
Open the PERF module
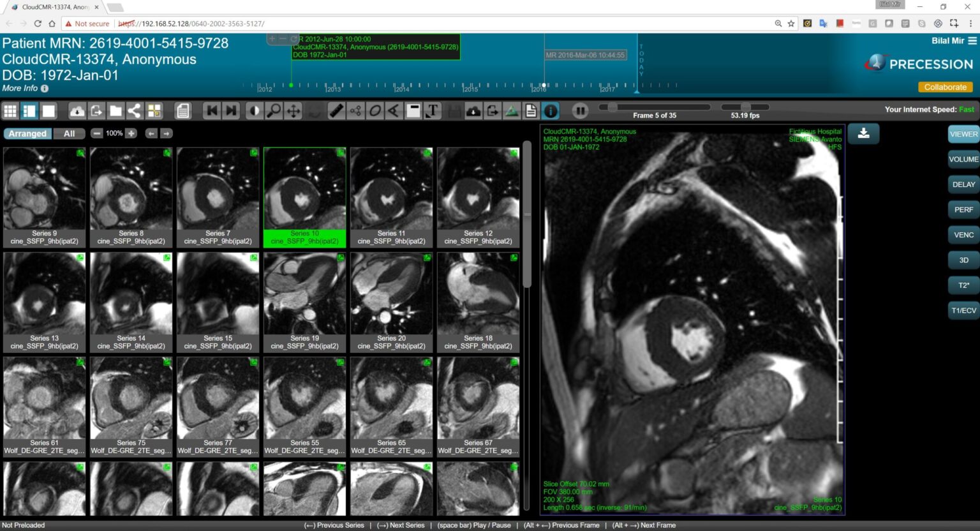coord(963,209)
